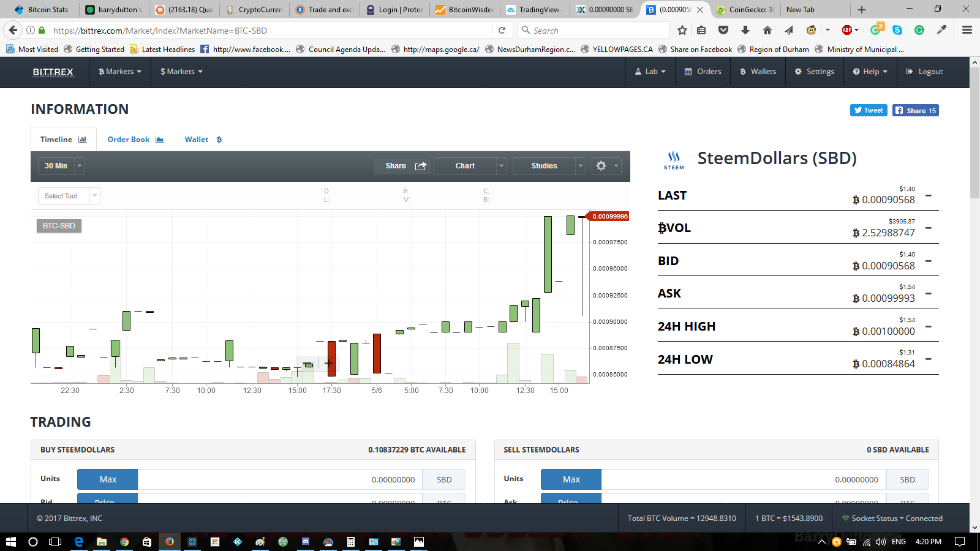The height and width of the screenshot is (551, 980).
Task: Collapse the ASK price row
Action: (x=929, y=294)
